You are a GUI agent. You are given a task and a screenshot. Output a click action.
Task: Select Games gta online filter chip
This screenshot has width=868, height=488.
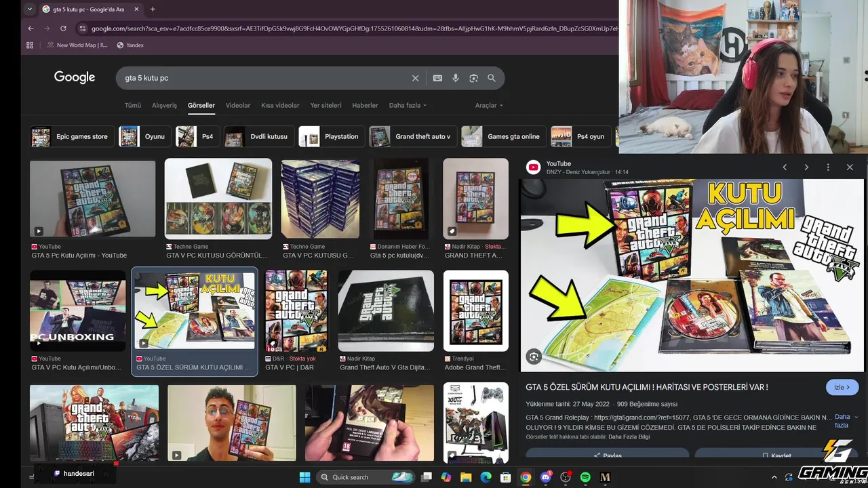point(503,136)
